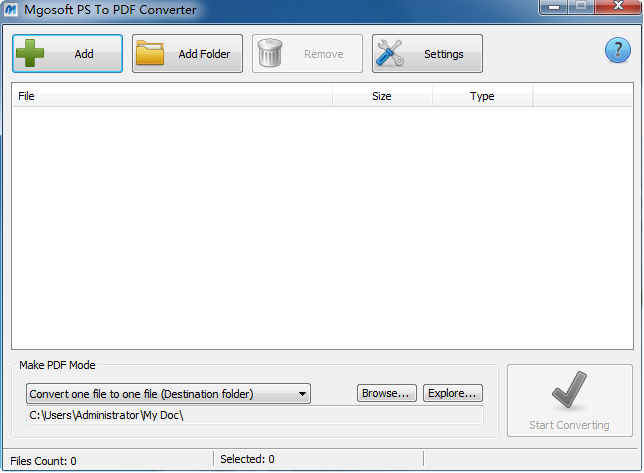Click the Add Folder button
This screenshot has height=473, width=644.
(187, 54)
